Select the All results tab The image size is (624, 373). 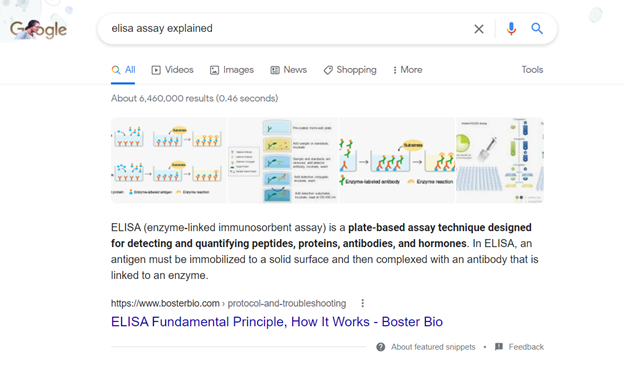[x=123, y=70]
